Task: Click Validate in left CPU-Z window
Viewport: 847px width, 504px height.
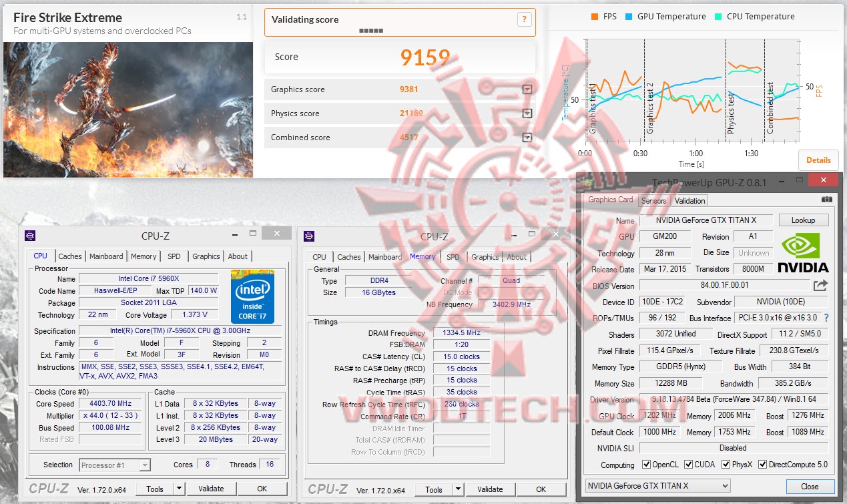Action: (x=211, y=489)
